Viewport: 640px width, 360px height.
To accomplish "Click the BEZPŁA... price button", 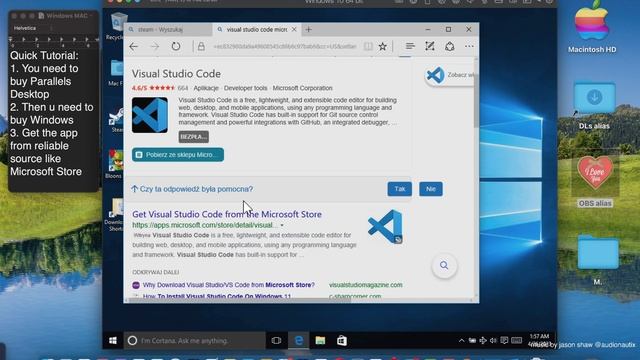I will [x=193, y=137].
